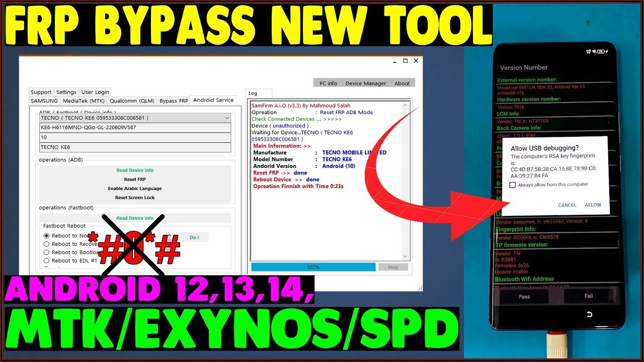
Task: Maximize the SamFirm tool window
Action: [405, 61]
